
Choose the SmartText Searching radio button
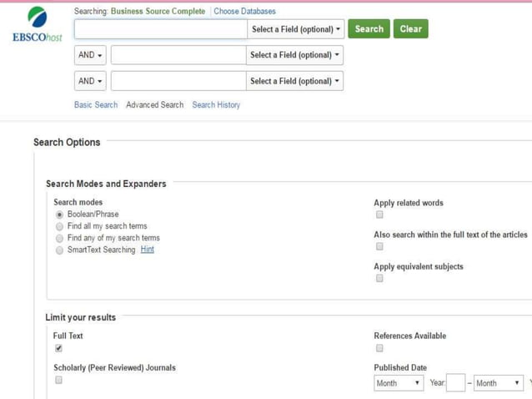[59, 250]
